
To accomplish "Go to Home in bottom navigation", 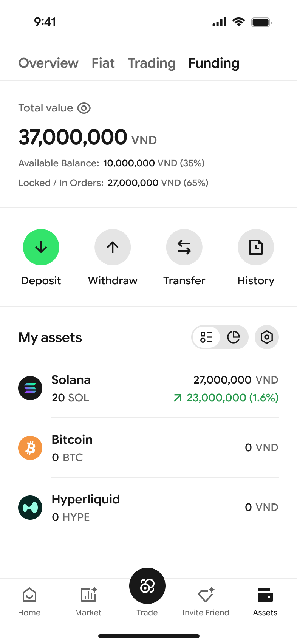I will pos(29,602).
